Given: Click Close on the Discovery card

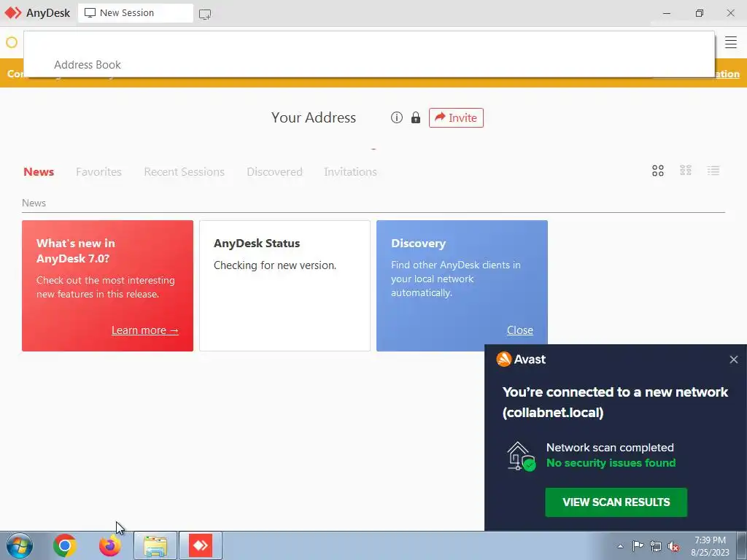Looking at the screenshot, I should pyautogui.click(x=519, y=330).
